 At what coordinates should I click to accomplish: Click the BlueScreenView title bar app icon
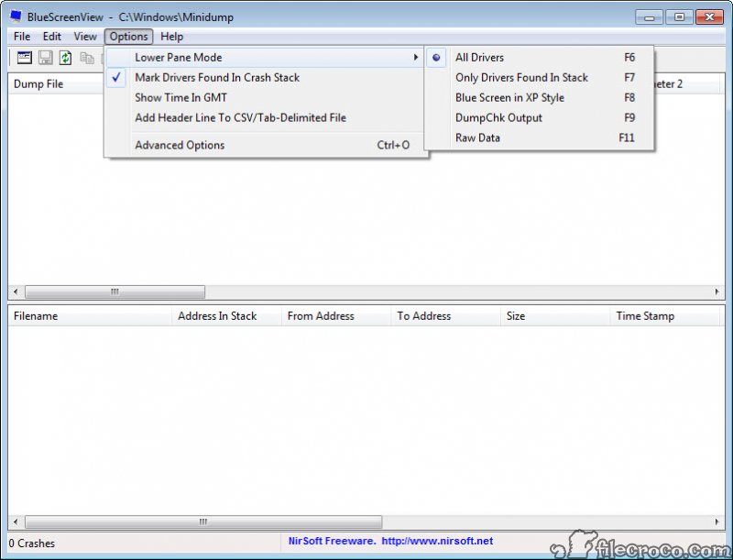click(x=16, y=16)
